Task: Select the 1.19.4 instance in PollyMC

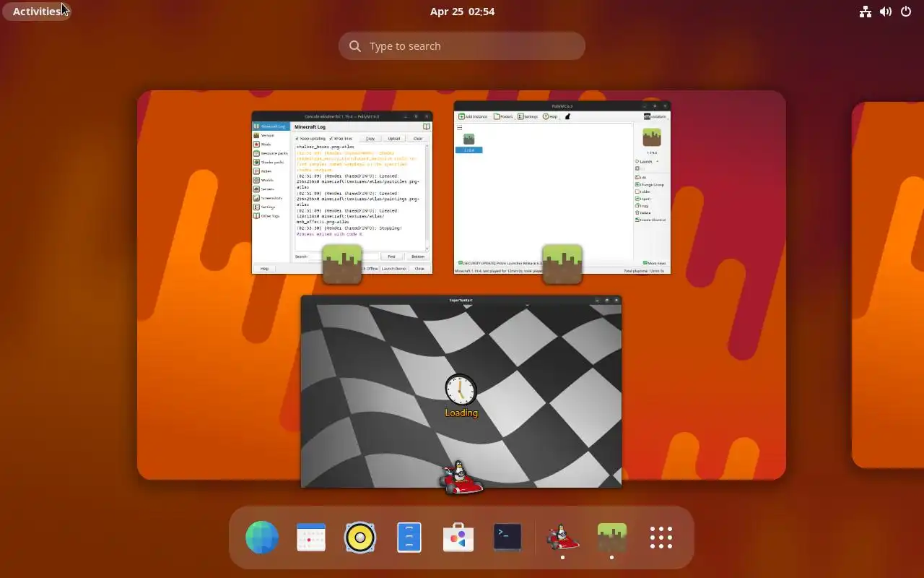Action: click(x=468, y=143)
